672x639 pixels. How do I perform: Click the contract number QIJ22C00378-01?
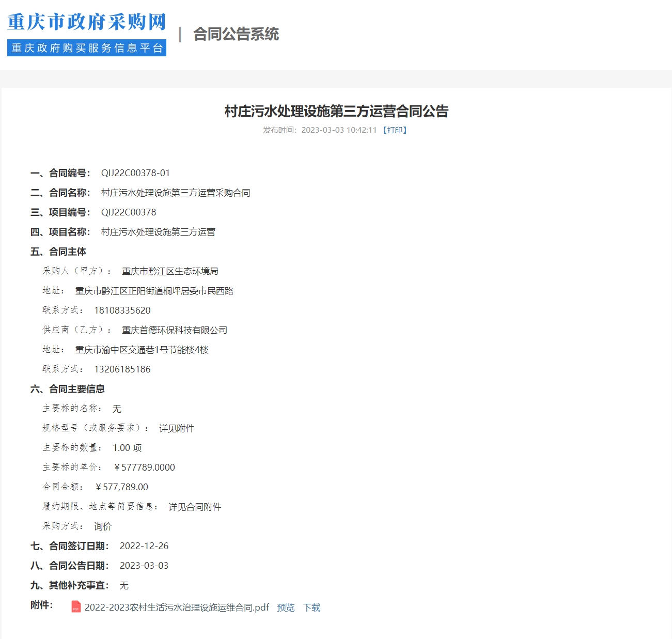coord(135,173)
